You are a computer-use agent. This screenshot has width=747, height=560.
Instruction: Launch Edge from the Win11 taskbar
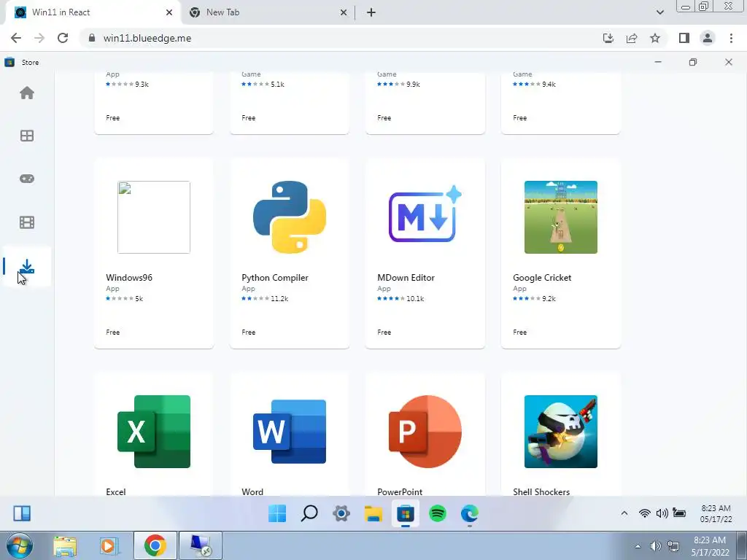pyautogui.click(x=469, y=513)
